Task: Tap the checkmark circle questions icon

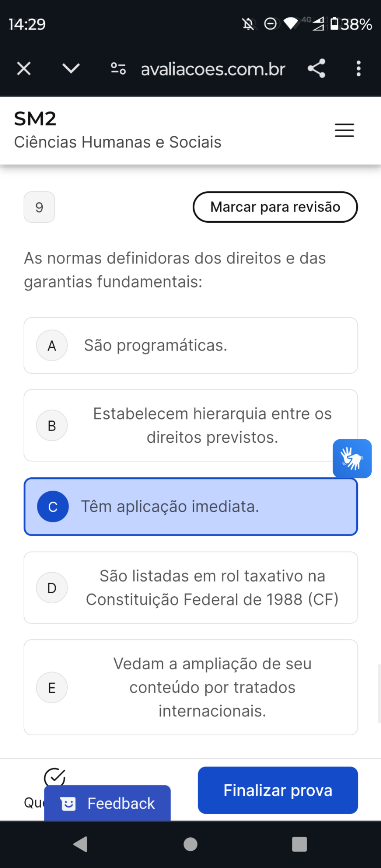Action: point(54,777)
